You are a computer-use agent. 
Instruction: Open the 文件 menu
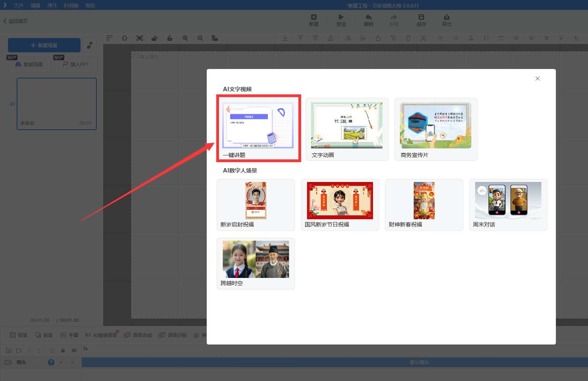pyautogui.click(x=19, y=6)
